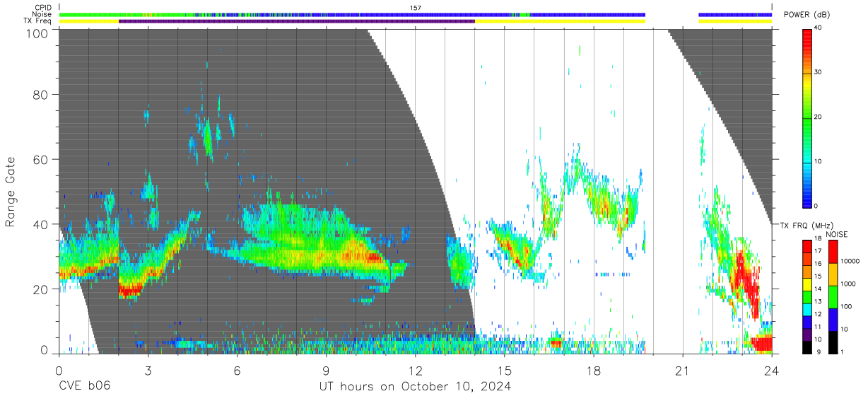Click the Range Gate axis label
Screen dimensions: 868x401
point(11,192)
